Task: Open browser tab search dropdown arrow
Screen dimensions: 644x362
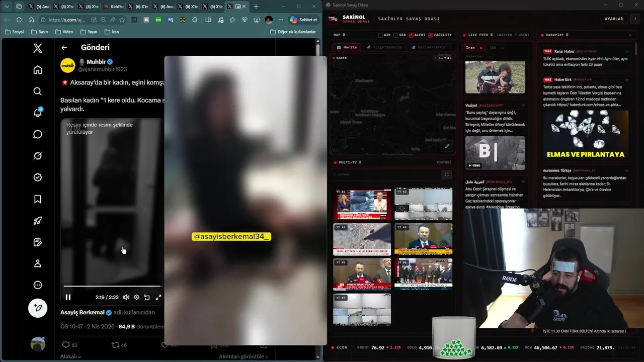Action: 7,7
